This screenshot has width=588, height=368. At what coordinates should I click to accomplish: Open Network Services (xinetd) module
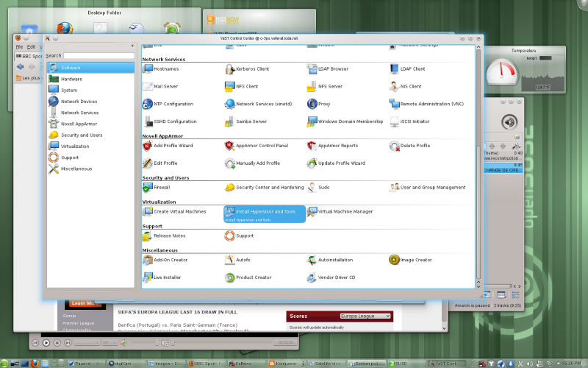coord(259,104)
